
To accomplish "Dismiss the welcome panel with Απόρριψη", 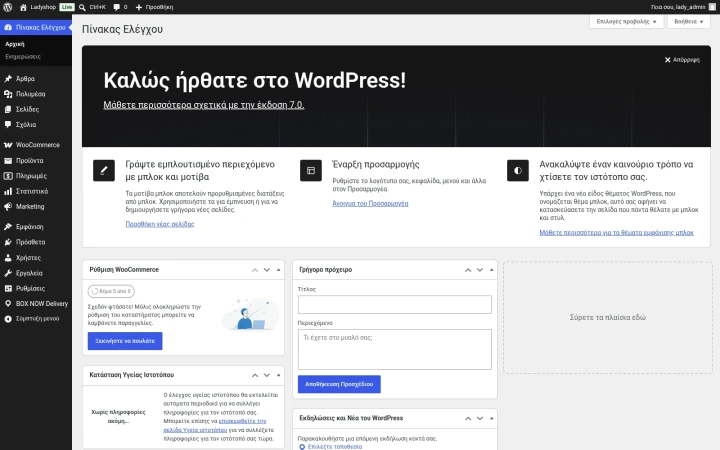I will (682, 60).
